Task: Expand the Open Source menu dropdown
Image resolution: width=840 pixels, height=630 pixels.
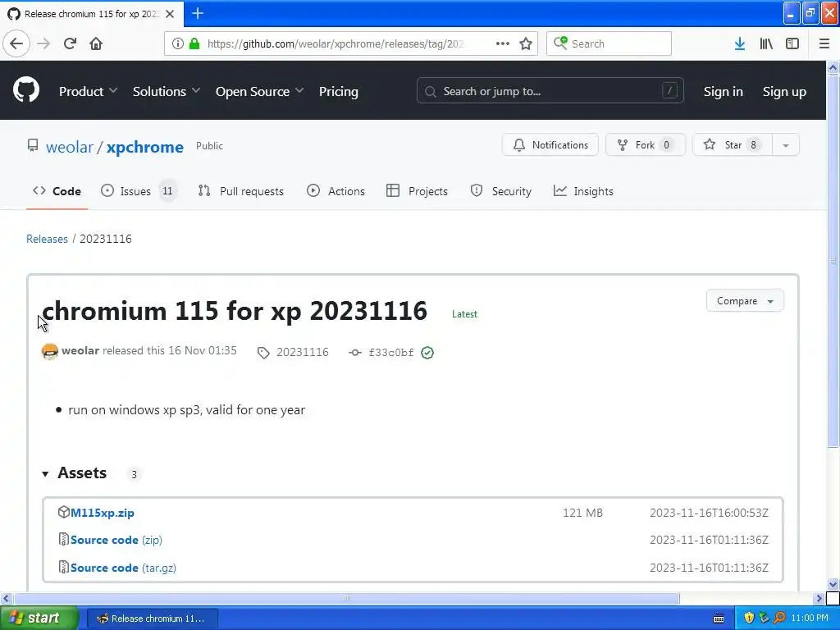Action: click(259, 92)
